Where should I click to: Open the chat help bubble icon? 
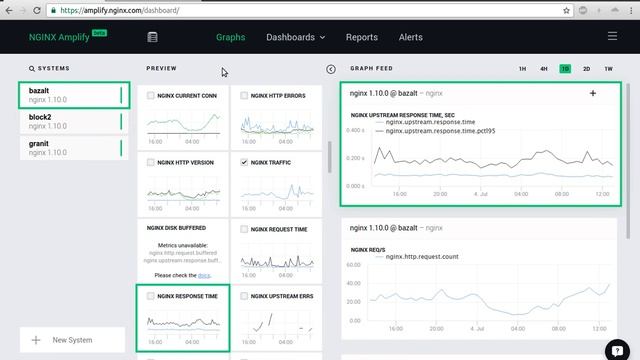(x=617, y=350)
